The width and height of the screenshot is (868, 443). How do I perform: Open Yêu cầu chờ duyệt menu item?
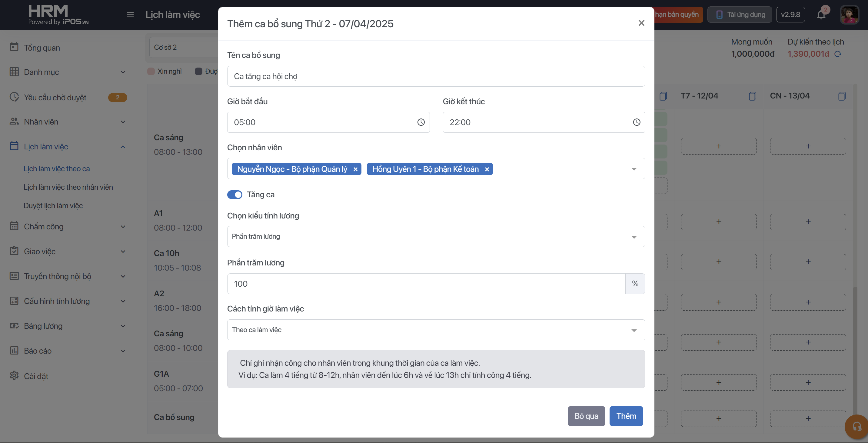(55, 98)
